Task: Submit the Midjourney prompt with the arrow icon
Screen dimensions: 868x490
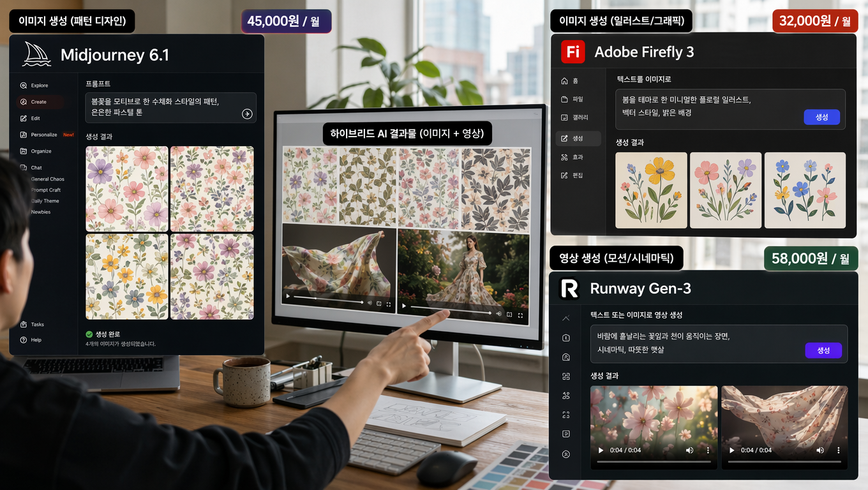Action: point(247,114)
